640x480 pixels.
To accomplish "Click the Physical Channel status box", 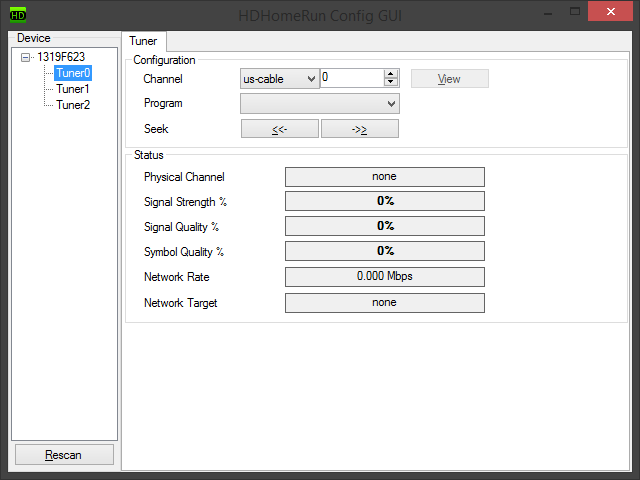I will click(x=384, y=177).
